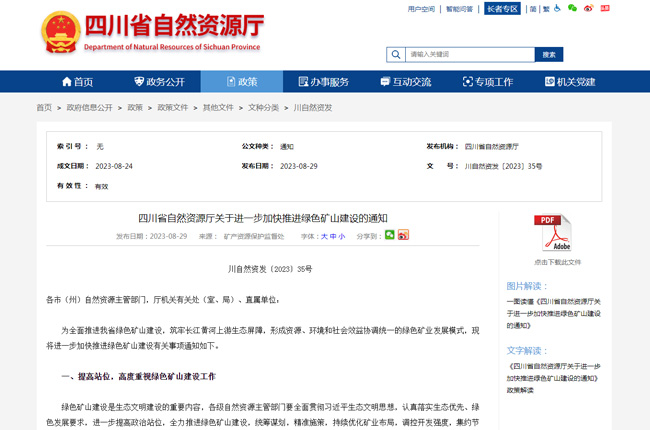Click the 政策文件 breadcrumb link
650x430 pixels.
(x=172, y=107)
